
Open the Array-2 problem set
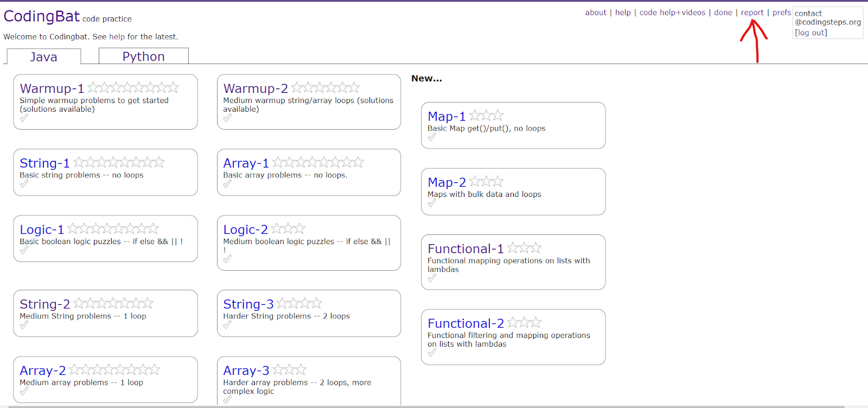point(43,371)
